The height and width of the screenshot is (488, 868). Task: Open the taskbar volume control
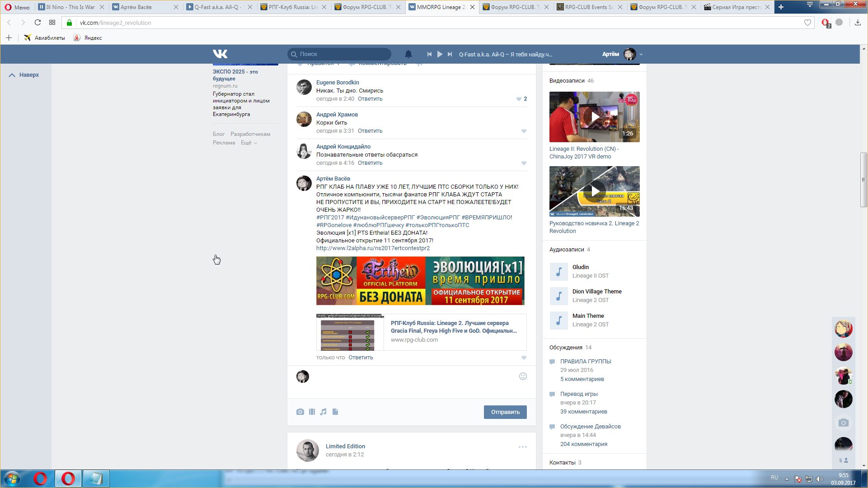coord(820,479)
